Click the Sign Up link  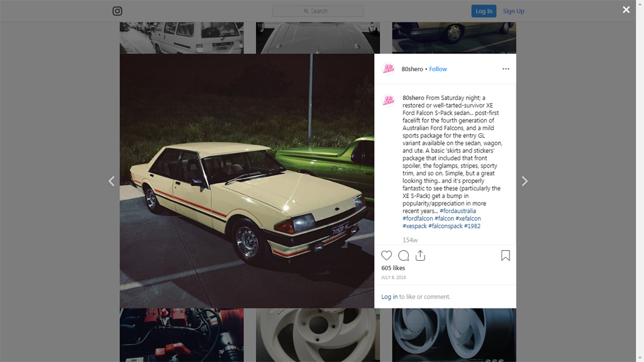tap(513, 11)
